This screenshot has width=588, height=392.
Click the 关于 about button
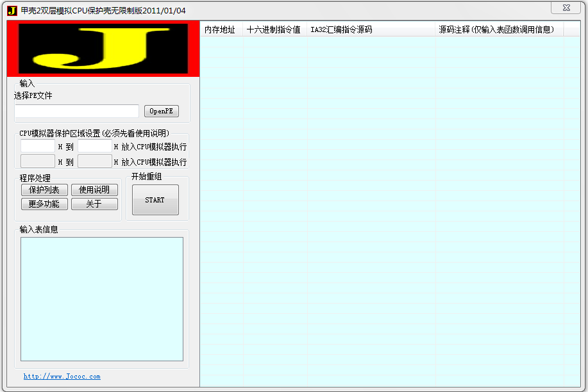tap(94, 204)
